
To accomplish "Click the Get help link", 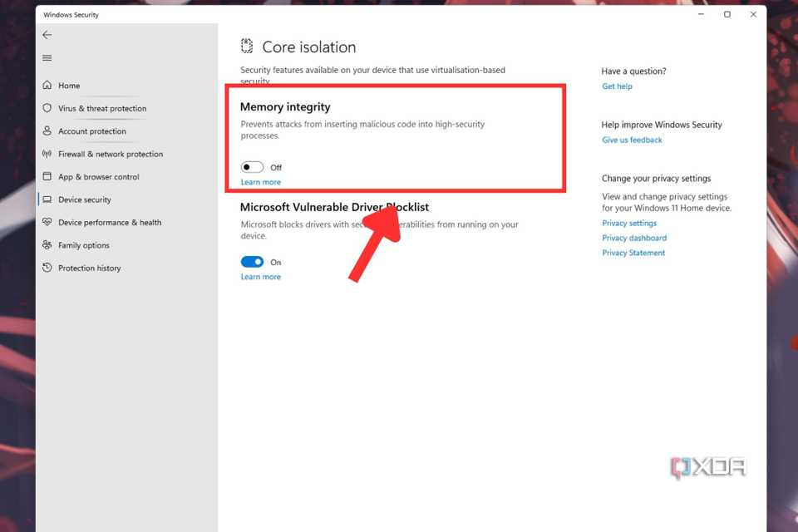I will click(617, 86).
